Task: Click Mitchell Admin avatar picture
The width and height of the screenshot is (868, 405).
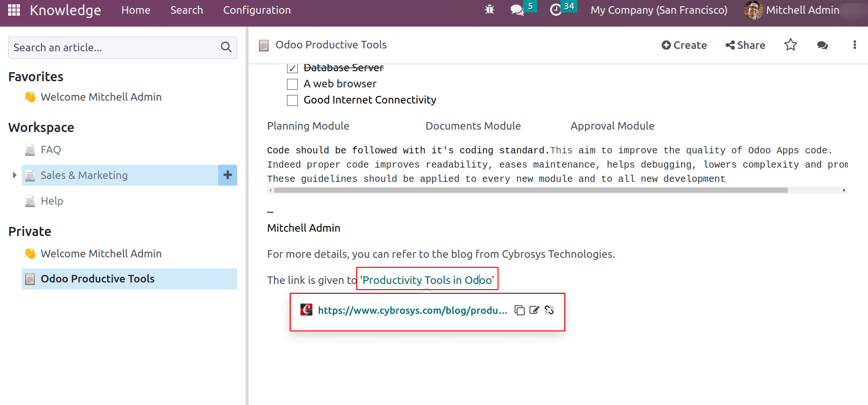Action: click(x=753, y=10)
